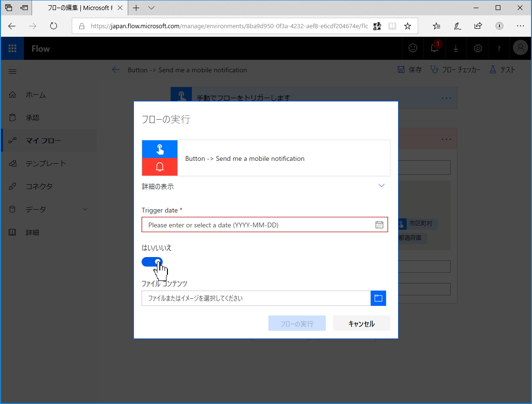The height and width of the screenshot is (404, 532).
Task: Open the user account avatar
Action: tap(521, 48)
